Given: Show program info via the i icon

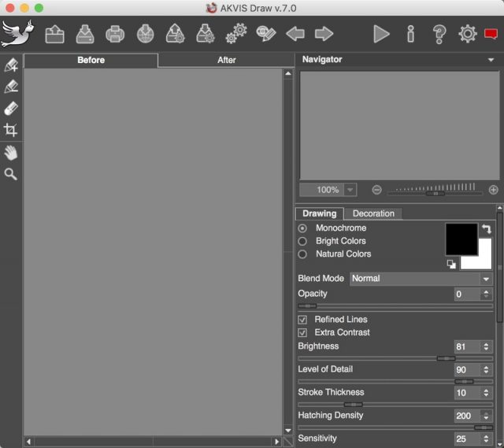Looking at the screenshot, I should click(410, 34).
